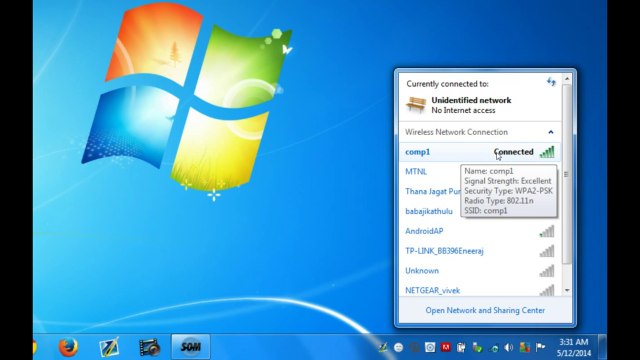The image size is (640, 360).
Task: Click the red M tray icon
Action: click(446, 347)
